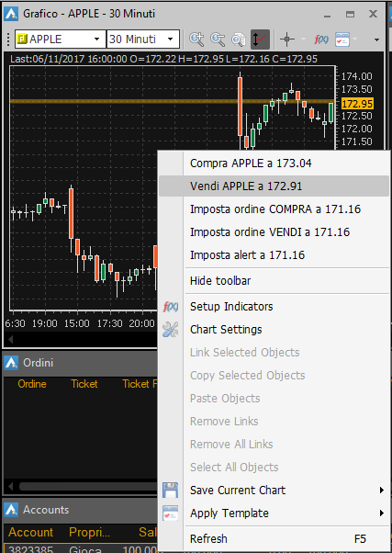Viewport: 392px width, 553px height.
Task: Expand the Save Current Chart submenu
Action: (x=382, y=491)
